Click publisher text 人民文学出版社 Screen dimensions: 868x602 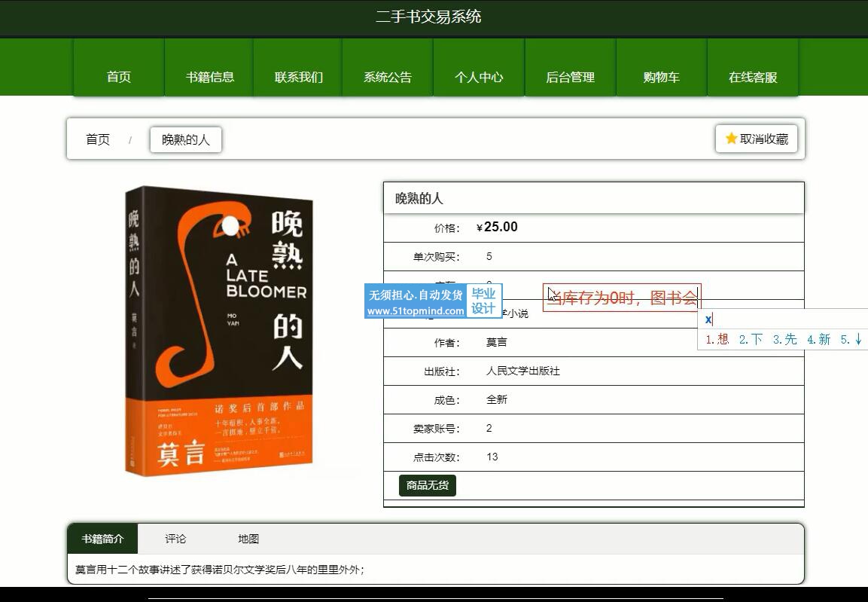[x=523, y=371]
